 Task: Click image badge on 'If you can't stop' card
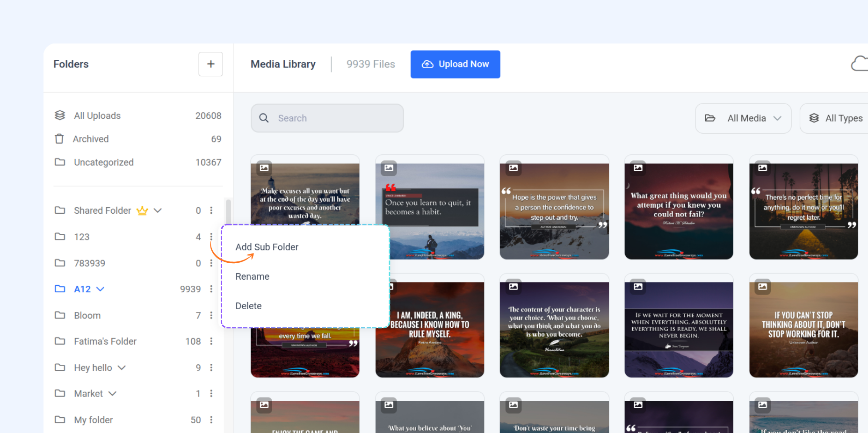click(763, 286)
